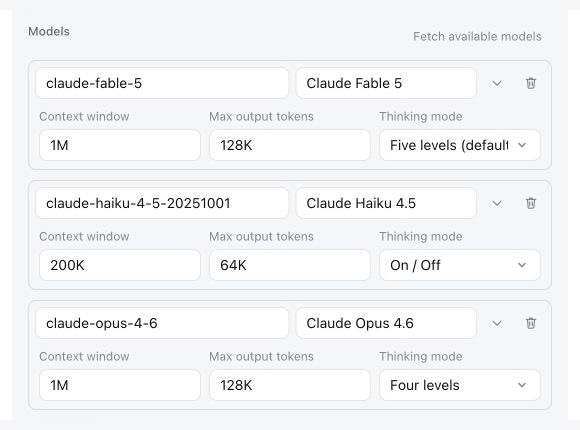Click Context window label in Opus 4.6 card

tap(84, 356)
